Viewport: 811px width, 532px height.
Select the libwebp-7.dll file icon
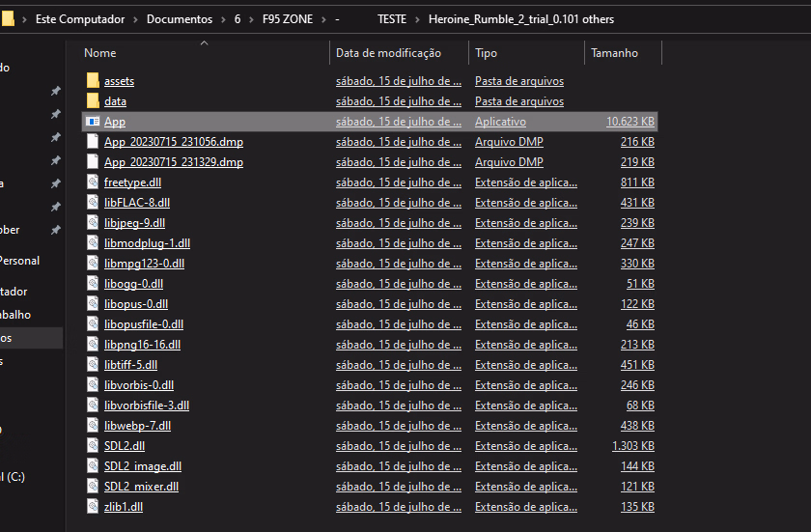[x=93, y=425]
